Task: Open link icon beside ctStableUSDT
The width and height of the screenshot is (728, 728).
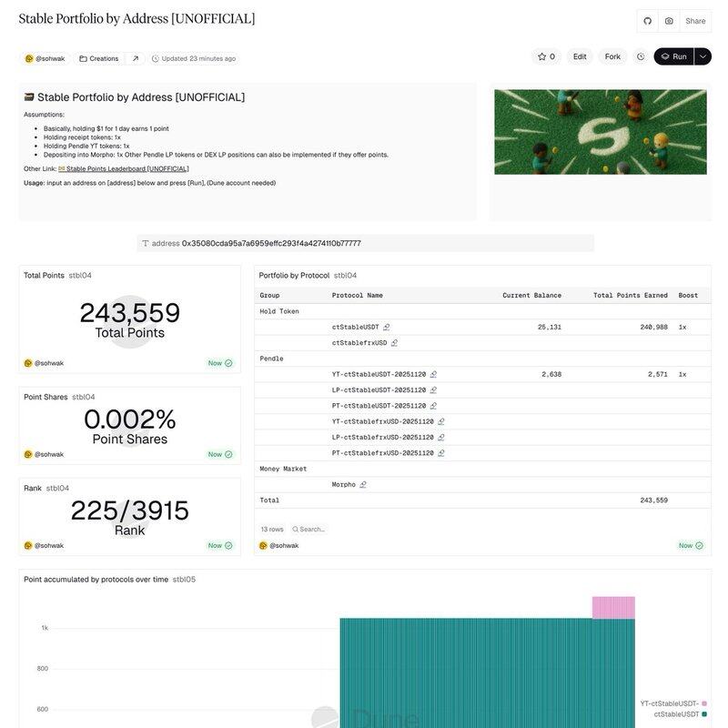Action: [387, 327]
